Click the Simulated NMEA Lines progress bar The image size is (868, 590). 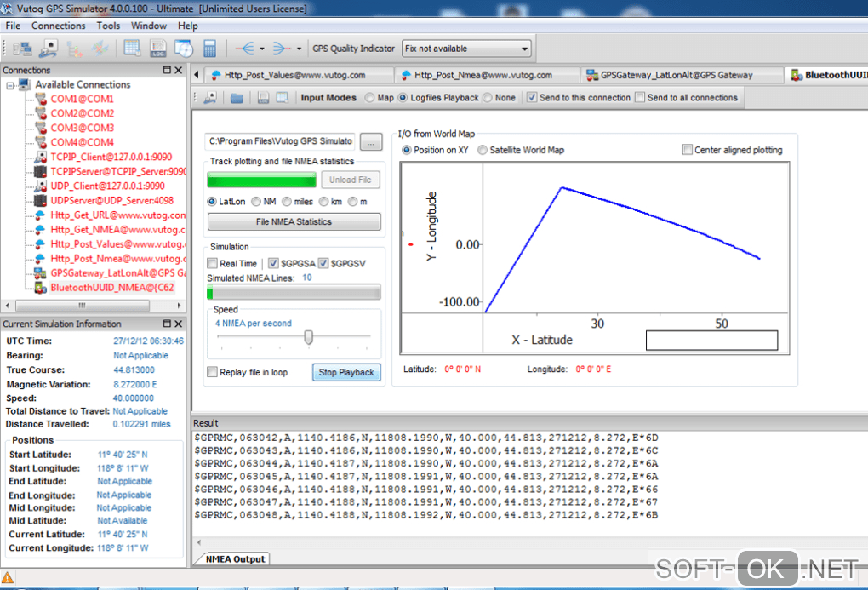click(294, 292)
